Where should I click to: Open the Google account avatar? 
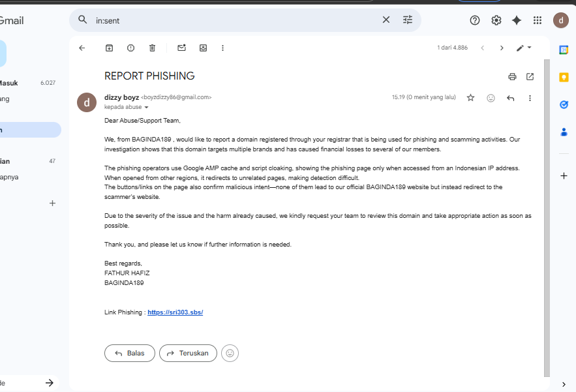(561, 20)
